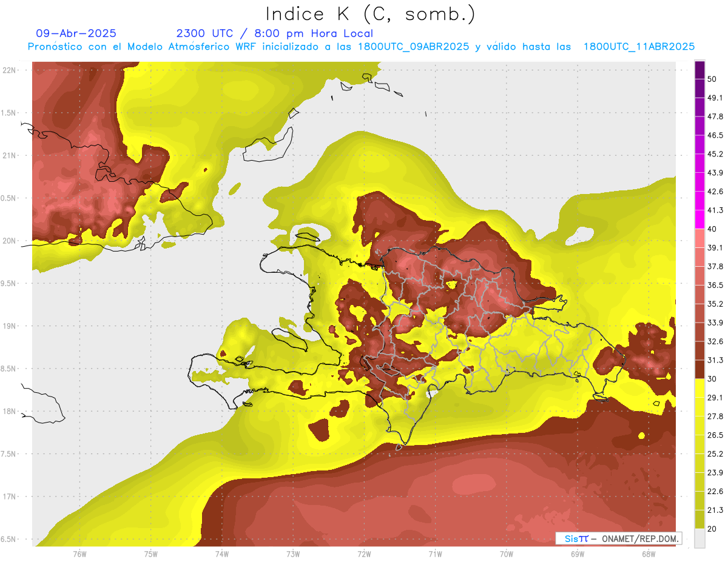This screenshot has height=562, width=728.
Task: Click the colorbar label '42.6'
Action: [715, 192]
